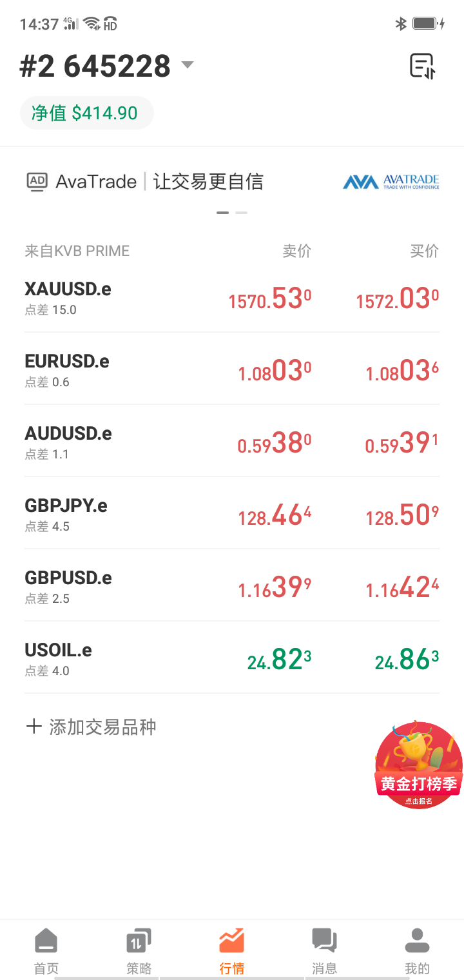This screenshot has height=980, width=464.
Task: Tap the AD label icon in the banner
Action: 37,181
